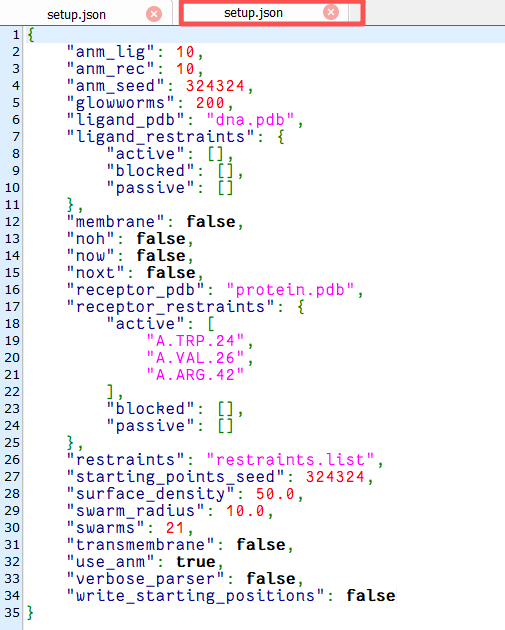Image resolution: width=505 pixels, height=630 pixels.
Task: Click the swarms value 21
Action: (175, 528)
